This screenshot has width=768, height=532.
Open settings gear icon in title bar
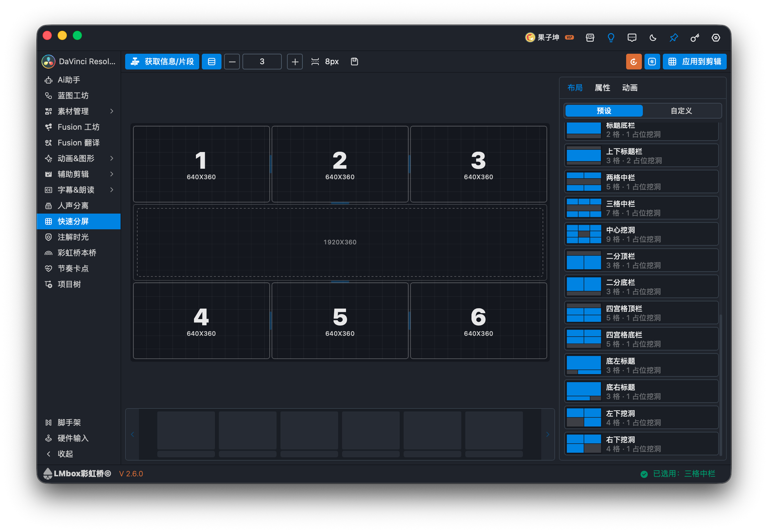(x=716, y=37)
